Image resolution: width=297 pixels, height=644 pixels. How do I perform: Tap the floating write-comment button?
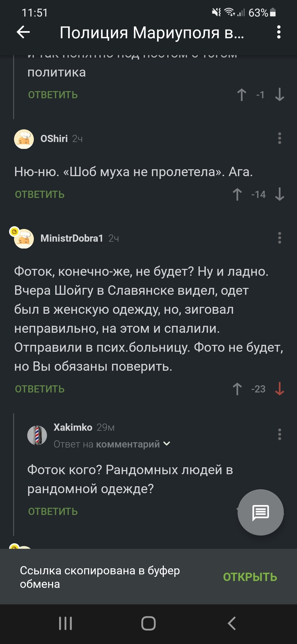(260, 512)
